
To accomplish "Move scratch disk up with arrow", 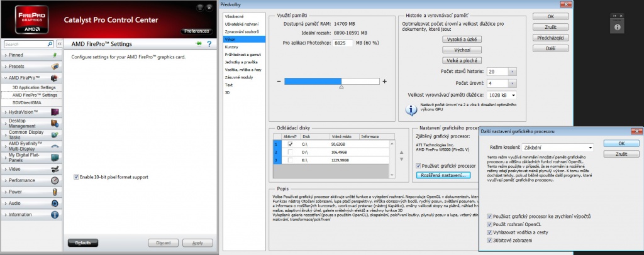I will pyautogui.click(x=402, y=153).
